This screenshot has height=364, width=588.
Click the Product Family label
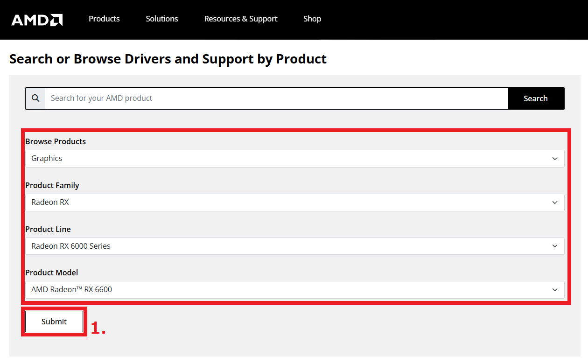pos(52,185)
